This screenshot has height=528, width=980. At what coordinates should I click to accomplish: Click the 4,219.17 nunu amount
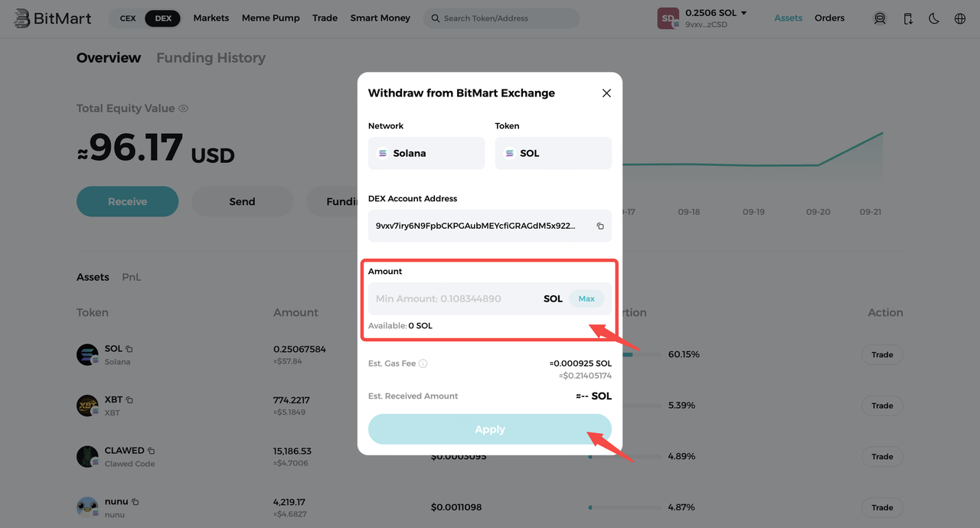click(289, 502)
